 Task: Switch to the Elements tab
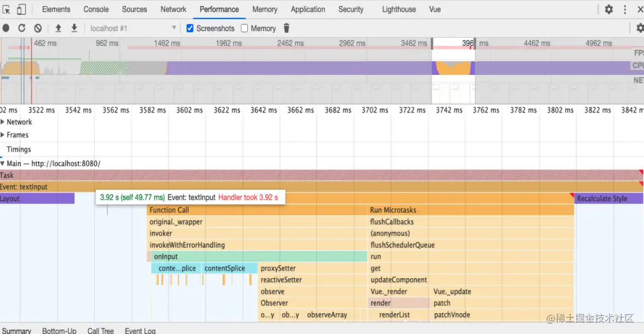pos(56,9)
